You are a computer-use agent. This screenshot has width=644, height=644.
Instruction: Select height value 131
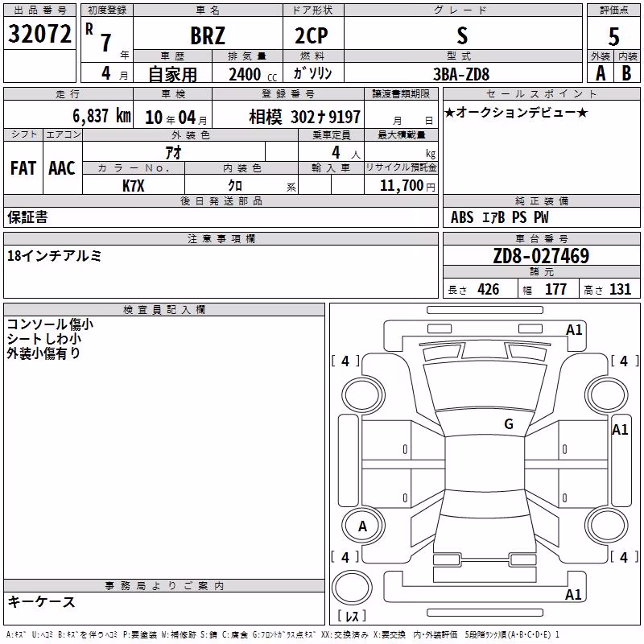click(620, 289)
